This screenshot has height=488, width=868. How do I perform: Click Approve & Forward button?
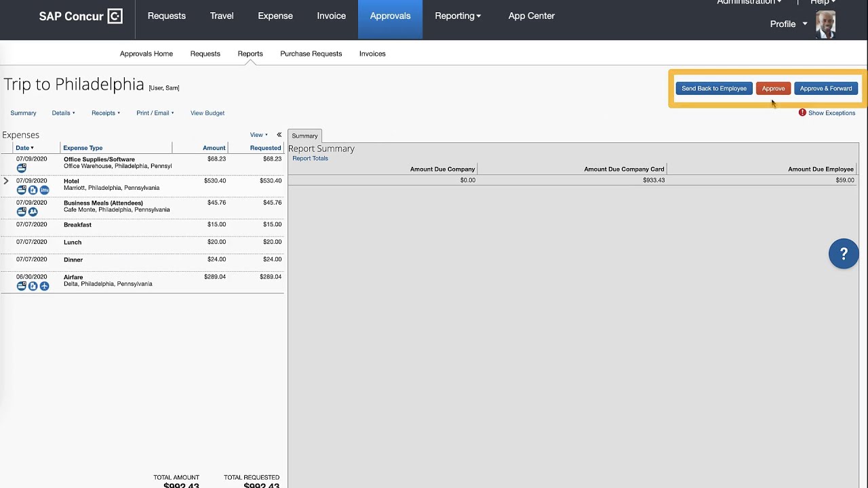tap(826, 88)
